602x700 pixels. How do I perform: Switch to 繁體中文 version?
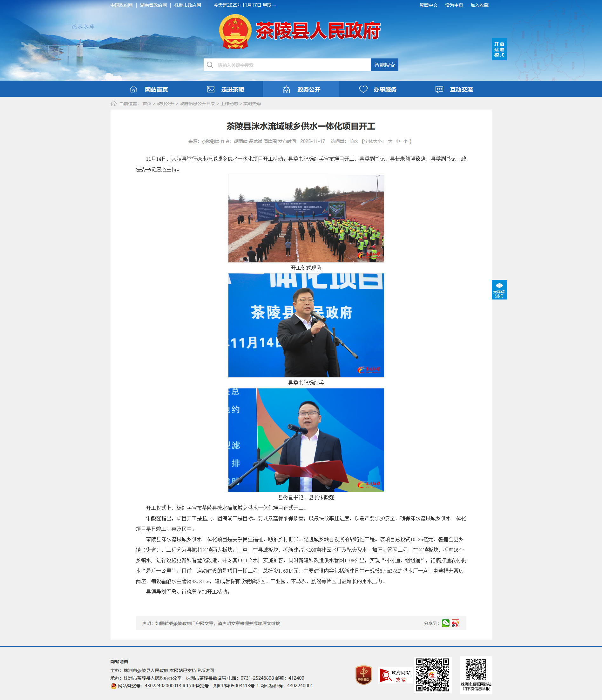click(x=428, y=5)
